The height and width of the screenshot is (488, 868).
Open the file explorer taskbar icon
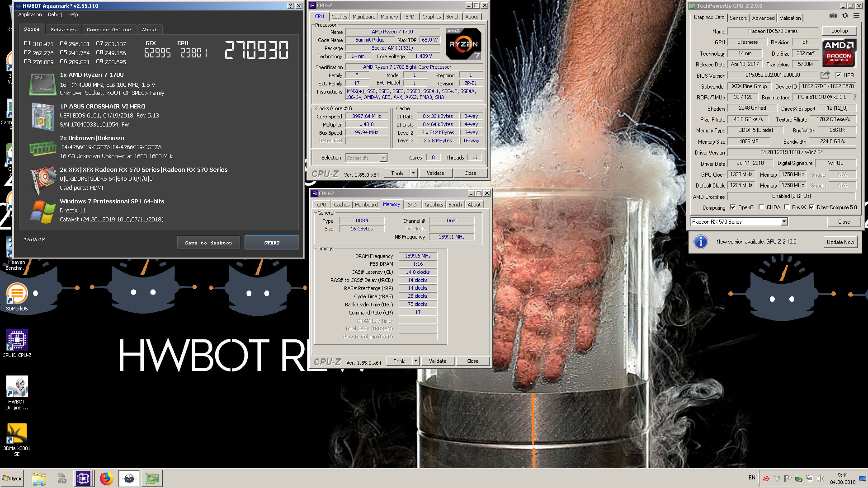tap(39, 479)
